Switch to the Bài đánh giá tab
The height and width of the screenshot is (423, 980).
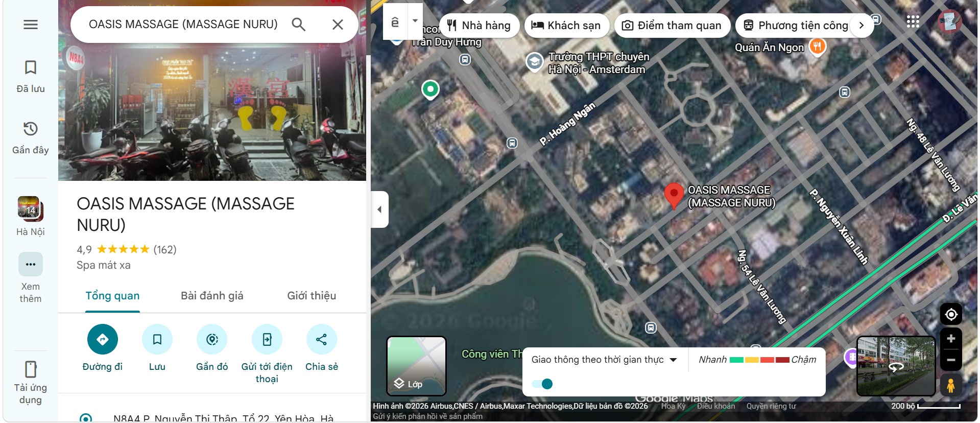pyautogui.click(x=212, y=296)
